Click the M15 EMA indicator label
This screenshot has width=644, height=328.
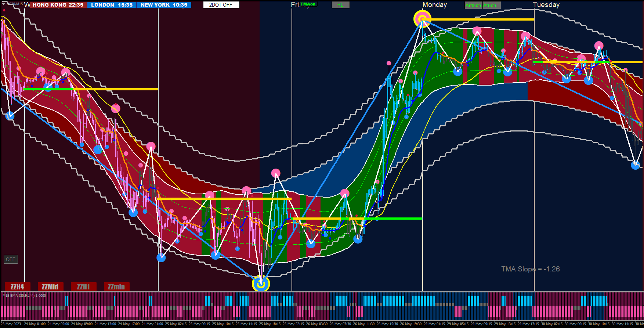pyautogui.click(x=24, y=295)
